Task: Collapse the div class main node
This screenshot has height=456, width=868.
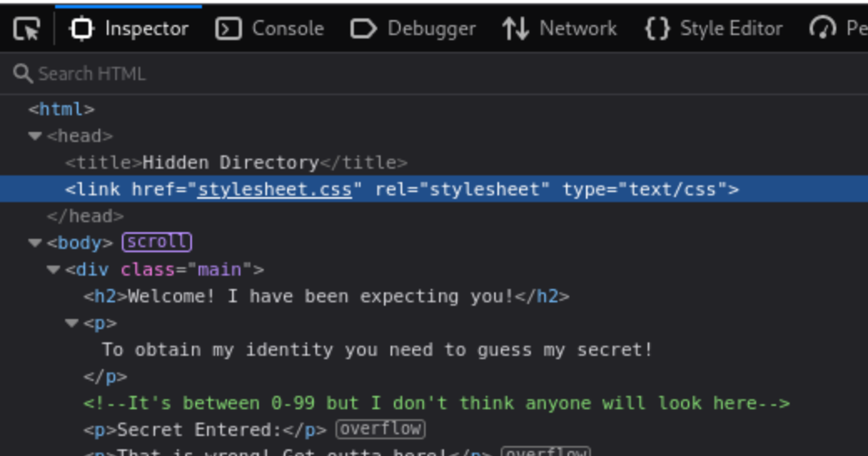Action: coord(53,270)
